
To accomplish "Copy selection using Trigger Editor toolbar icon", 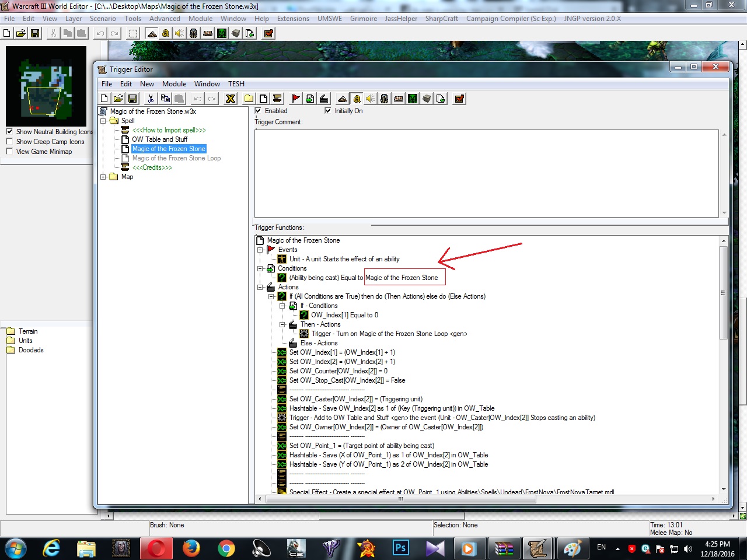I will pos(165,99).
